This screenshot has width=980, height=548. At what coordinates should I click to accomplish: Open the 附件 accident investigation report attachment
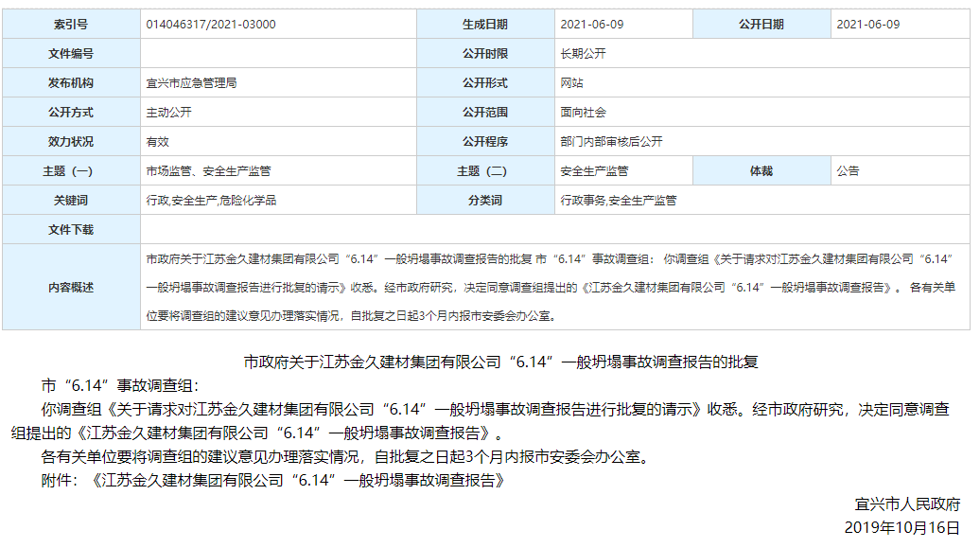pyautogui.click(x=298, y=481)
